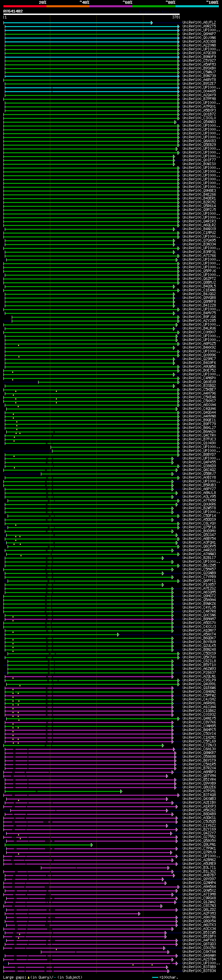This screenshot has width=222, height=980.
Task: Click hit label UniRef100_A7PSM1
Action: [199, 791]
